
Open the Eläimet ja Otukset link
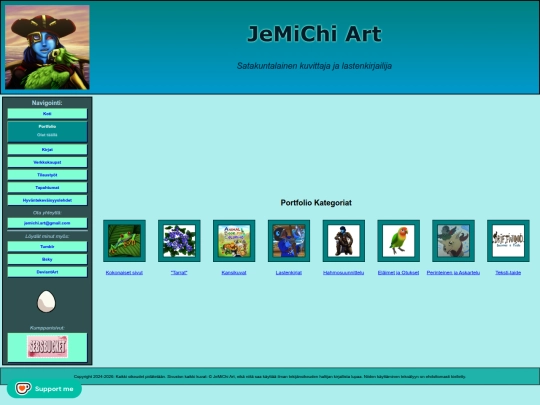398,273
